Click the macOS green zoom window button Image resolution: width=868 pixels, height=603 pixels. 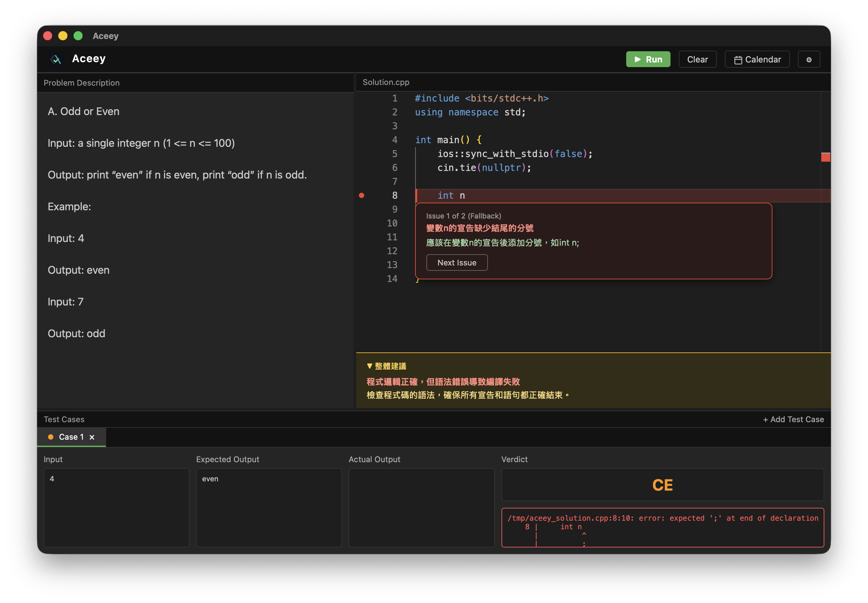(x=78, y=36)
